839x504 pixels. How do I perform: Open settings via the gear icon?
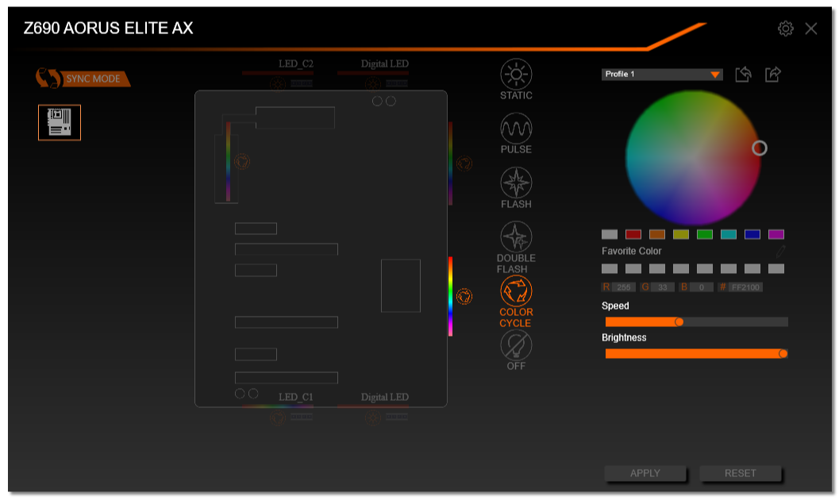(x=786, y=29)
